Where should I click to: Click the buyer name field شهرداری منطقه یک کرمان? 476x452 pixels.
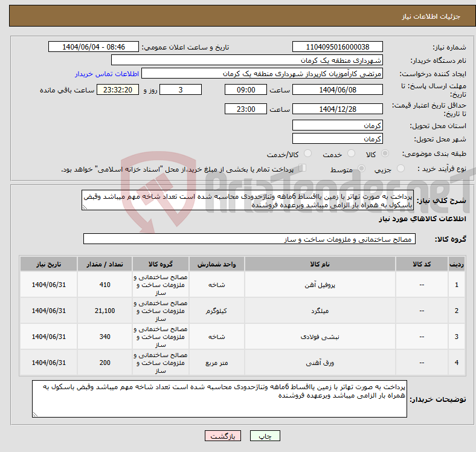coord(247,60)
